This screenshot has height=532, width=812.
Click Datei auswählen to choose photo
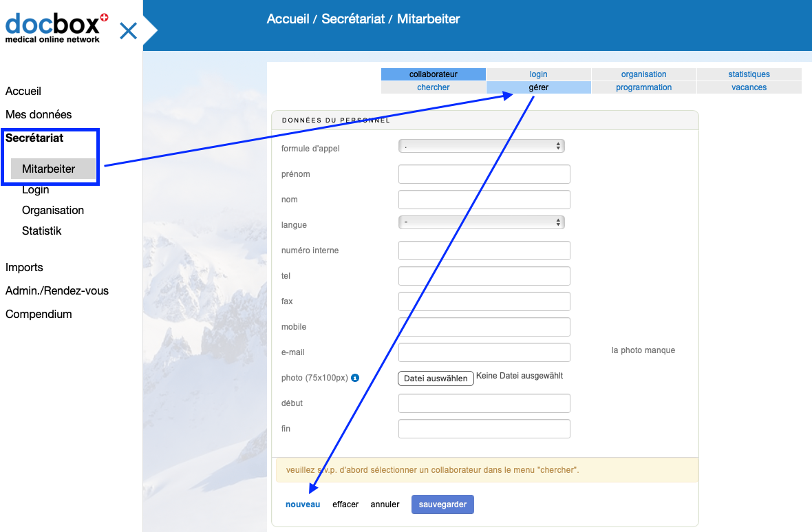coord(436,379)
